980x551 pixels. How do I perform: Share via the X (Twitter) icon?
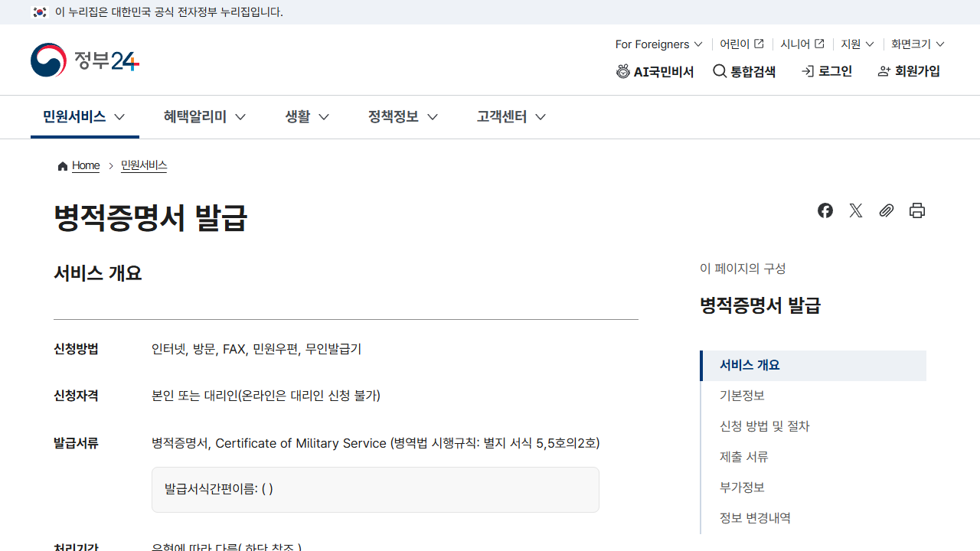856,210
